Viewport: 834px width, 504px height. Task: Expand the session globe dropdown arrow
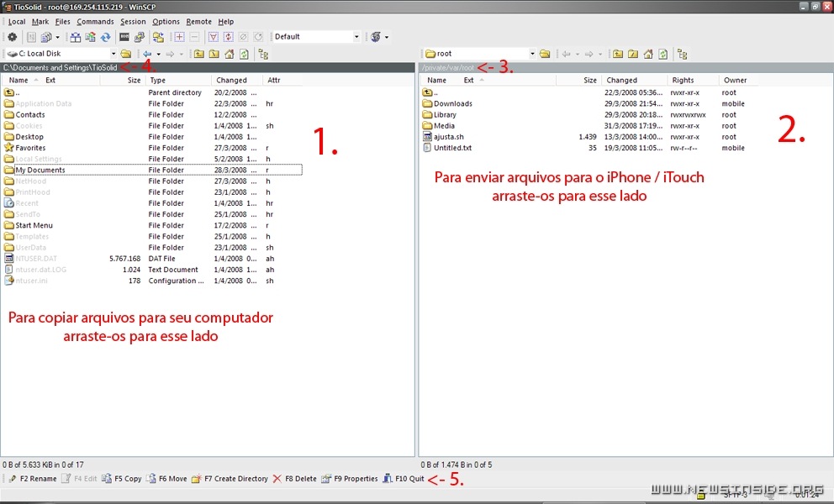pos(387,37)
